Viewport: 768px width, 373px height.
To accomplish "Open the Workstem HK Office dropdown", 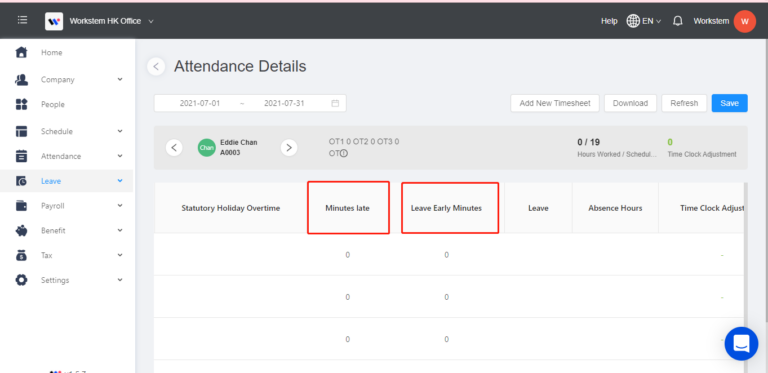I will pyautogui.click(x=111, y=21).
